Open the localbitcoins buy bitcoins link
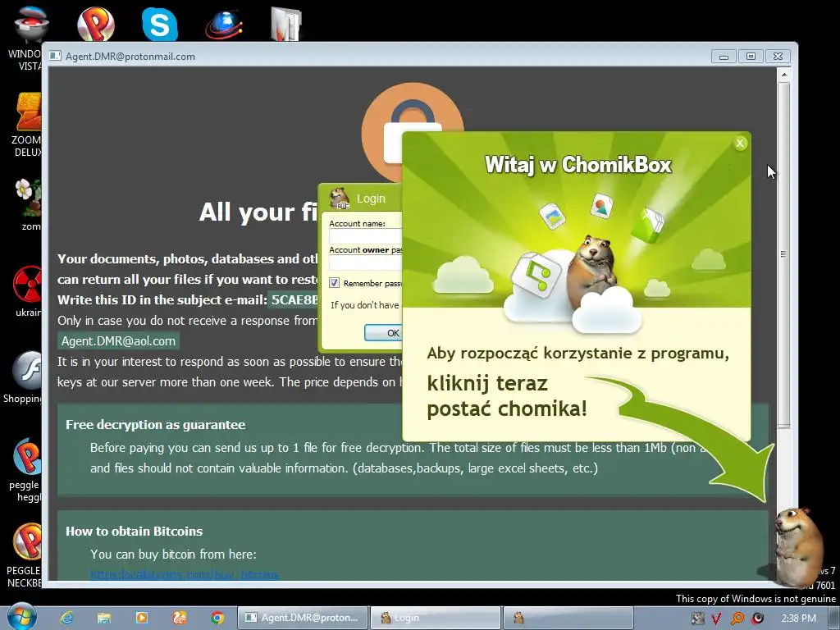This screenshot has height=630, width=840. (185, 575)
